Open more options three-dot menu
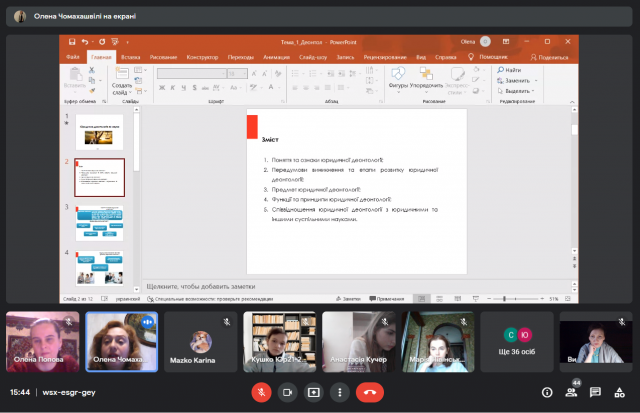Image resolution: width=640 pixels, height=413 pixels. [x=340, y=392]
